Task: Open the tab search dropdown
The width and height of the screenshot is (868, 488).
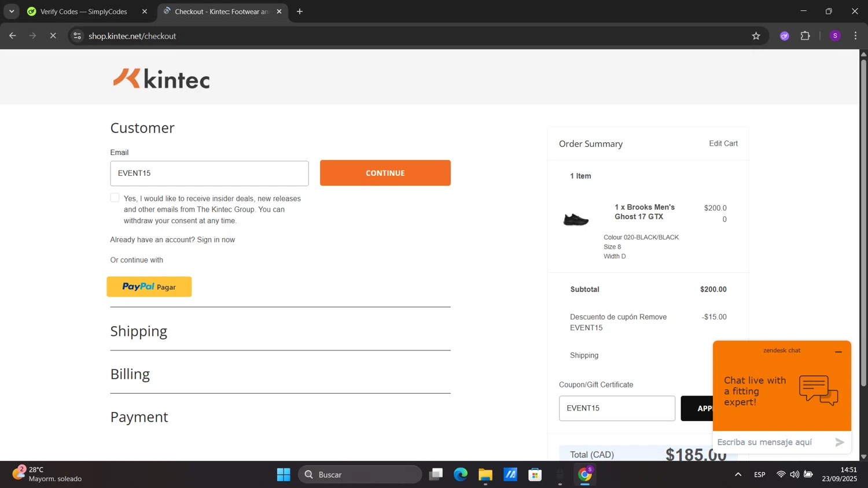Action: pos(12,12)
